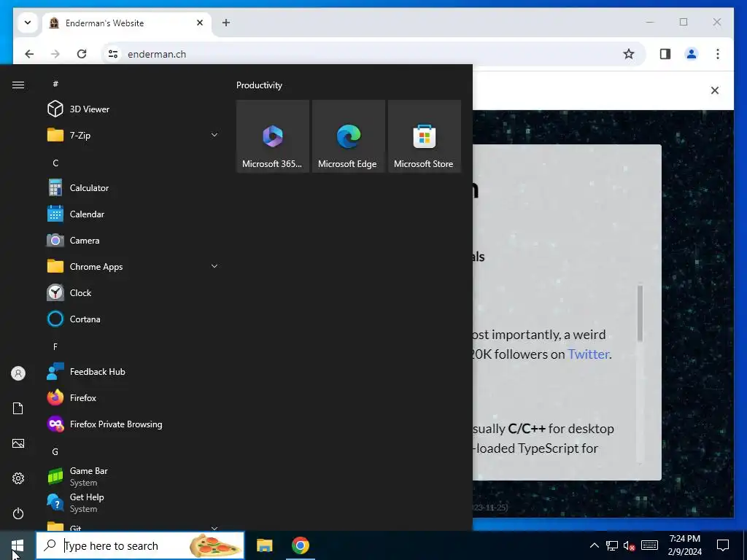Open the Calendar app
The width and height of the screenshot is (747, 560).
pos(133,214)
